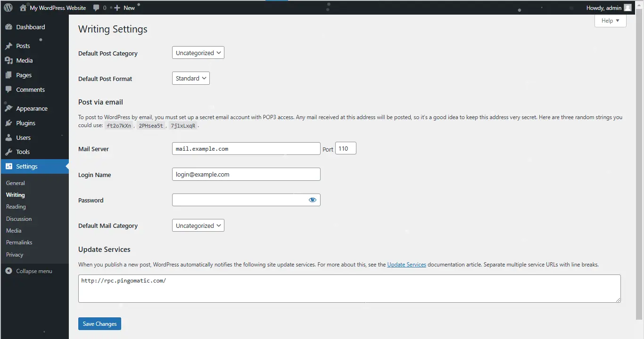Focus the Mail Server input field

(246, 148)
